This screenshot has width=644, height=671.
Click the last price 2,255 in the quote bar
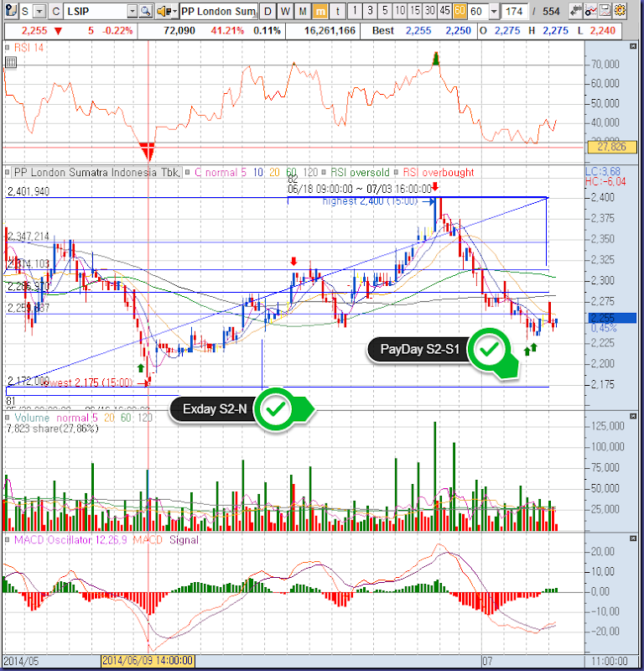[34, 31]
